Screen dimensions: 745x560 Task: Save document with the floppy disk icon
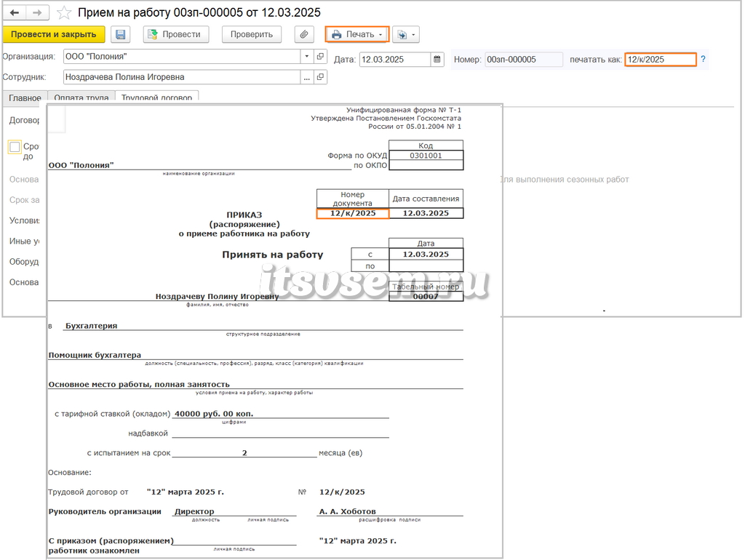click(x=120, y=34)
